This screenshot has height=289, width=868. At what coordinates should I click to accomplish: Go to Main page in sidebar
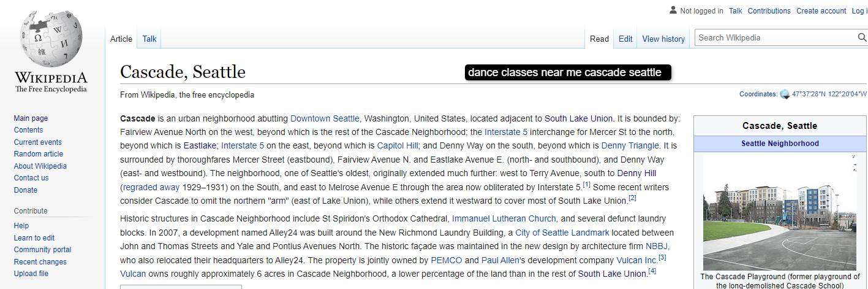click(31, 118)
